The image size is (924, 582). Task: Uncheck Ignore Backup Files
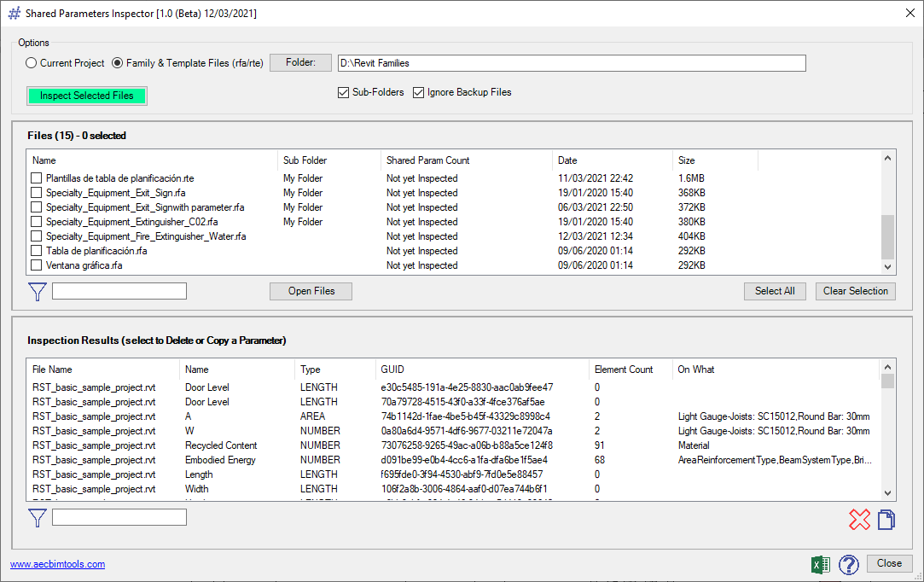pyautogui.click(x=418, y=92)
